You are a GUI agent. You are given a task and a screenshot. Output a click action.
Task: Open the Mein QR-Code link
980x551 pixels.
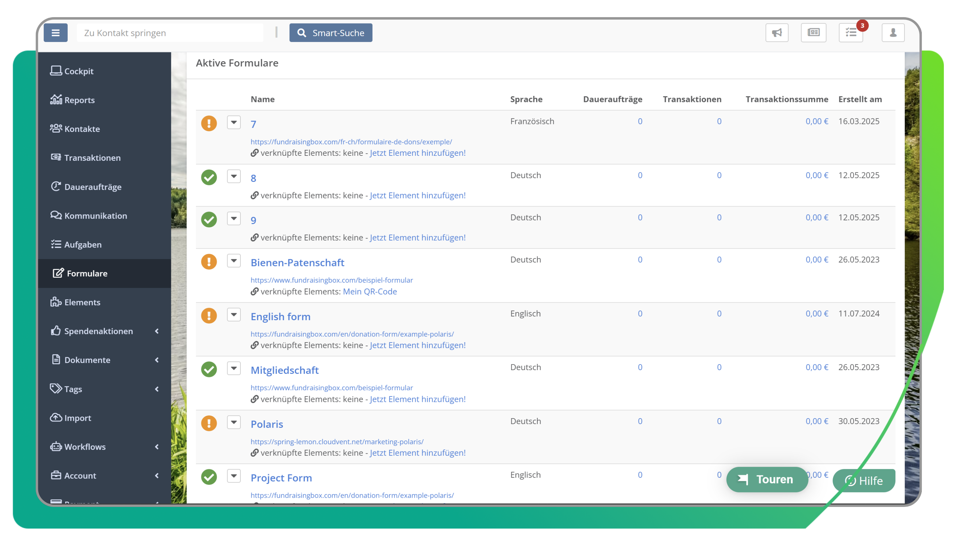370,291
